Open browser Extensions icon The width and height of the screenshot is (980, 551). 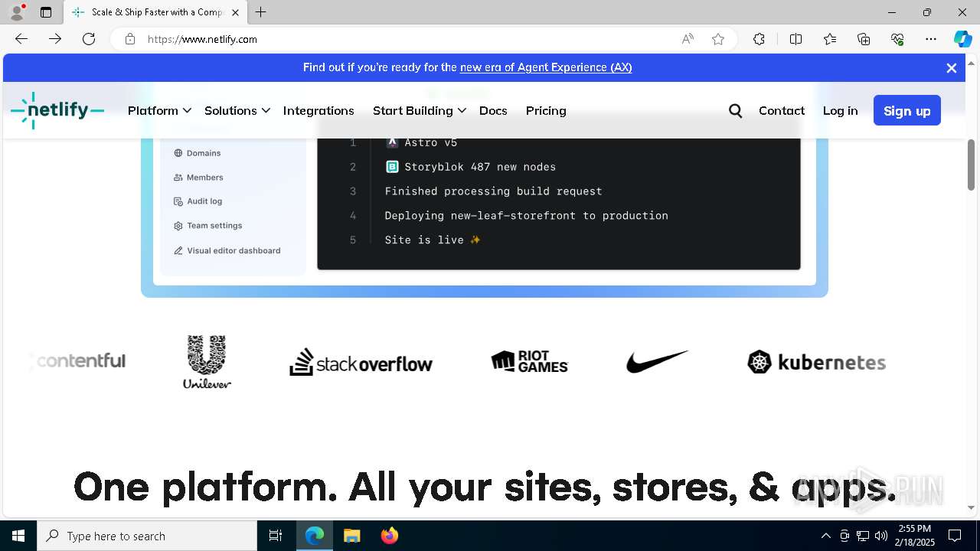tap(759, 39)
